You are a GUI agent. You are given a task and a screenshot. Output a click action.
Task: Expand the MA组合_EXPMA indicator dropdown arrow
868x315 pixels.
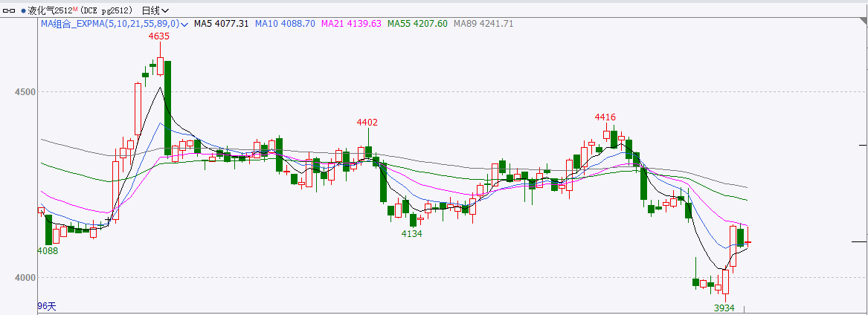184,24
